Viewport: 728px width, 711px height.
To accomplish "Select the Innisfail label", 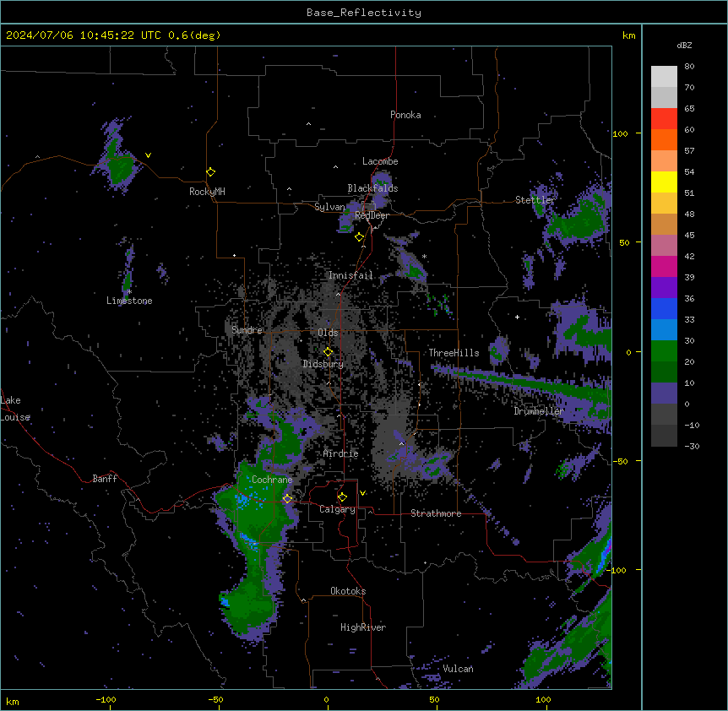I will 350,275.
